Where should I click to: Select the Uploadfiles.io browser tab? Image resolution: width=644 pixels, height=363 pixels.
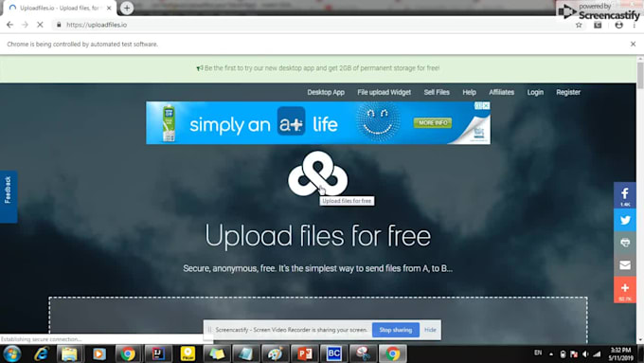pyautogui.click(x=60, y=8)
